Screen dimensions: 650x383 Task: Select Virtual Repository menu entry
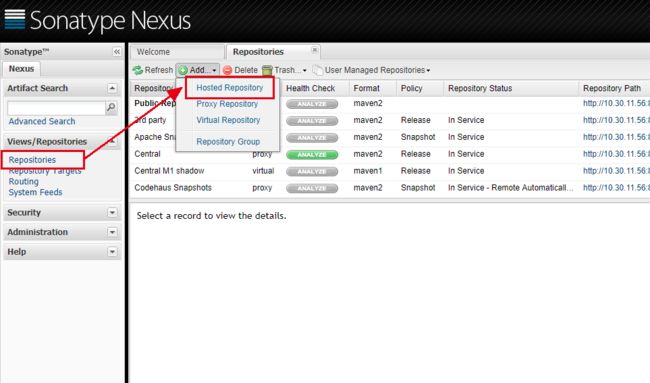(228, 120)
